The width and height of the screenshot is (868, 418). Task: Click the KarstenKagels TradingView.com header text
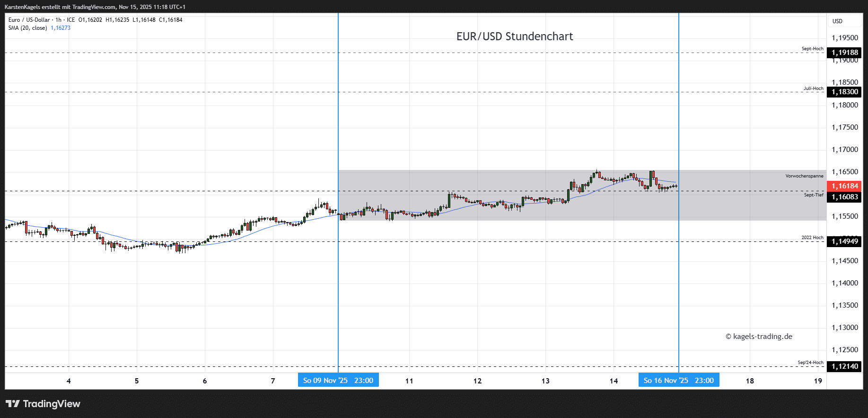pos(95,7)
